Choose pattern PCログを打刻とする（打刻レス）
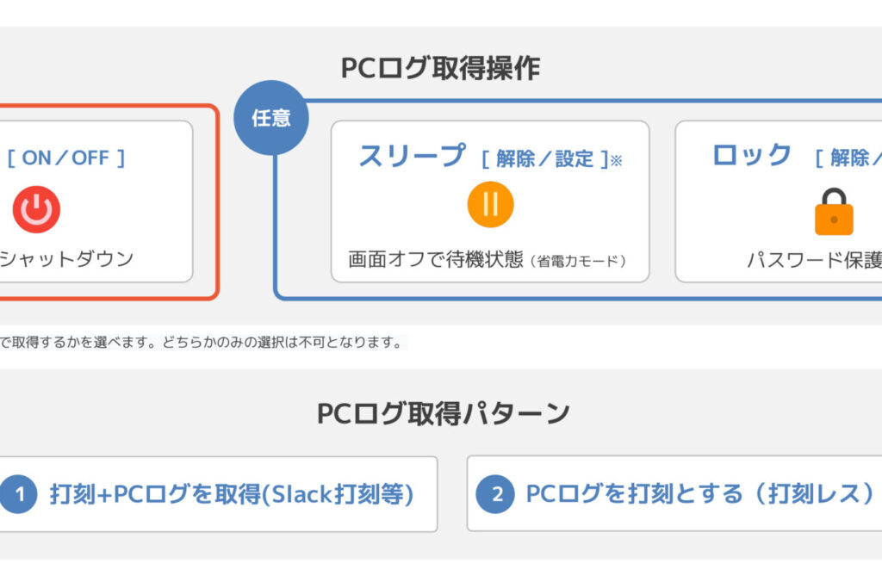 coord(699,494)
